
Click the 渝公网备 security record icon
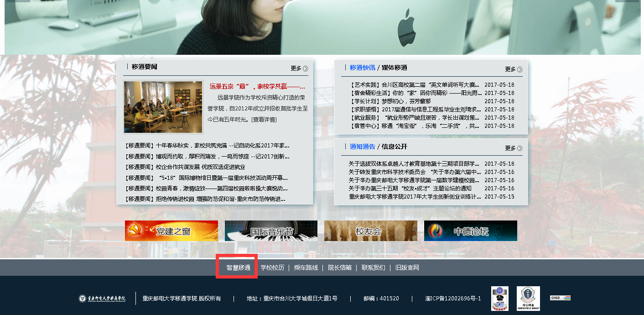pos(528,299)
